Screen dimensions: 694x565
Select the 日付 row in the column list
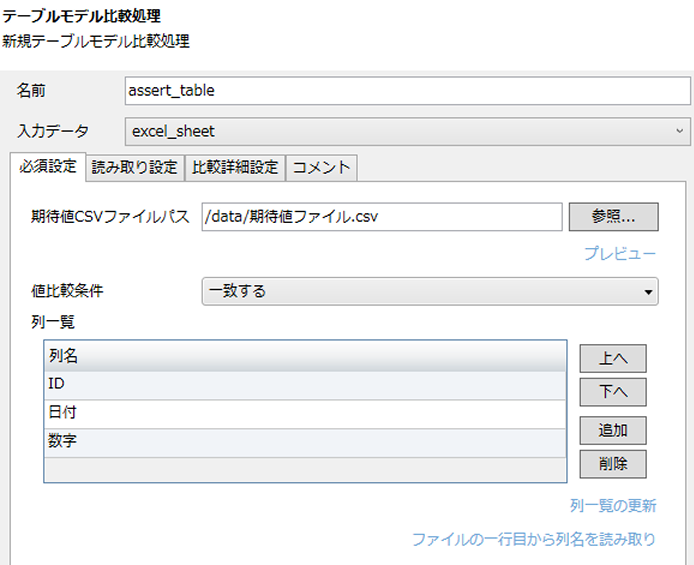tap(304, 413)
